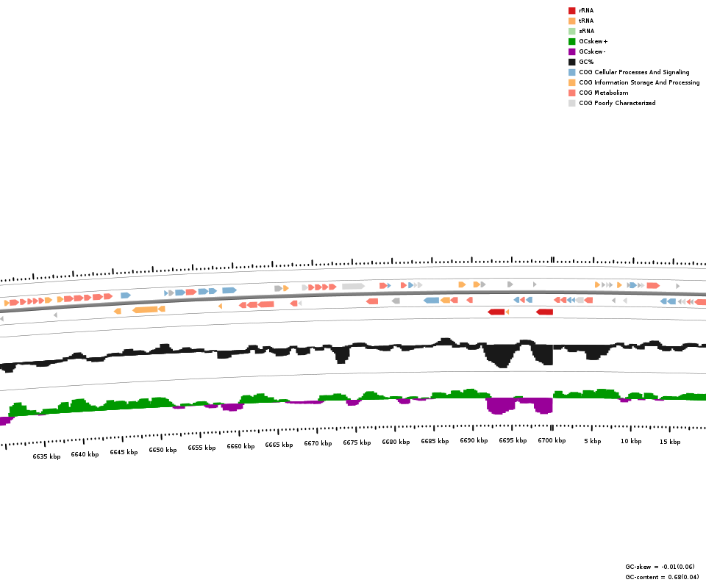Viewport: 706px width, 588px height.
Task: Click the gray COG Poorly Characterized swatch
Action: coord(571,103)
